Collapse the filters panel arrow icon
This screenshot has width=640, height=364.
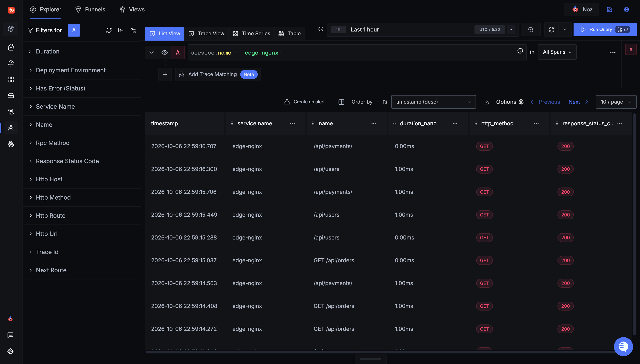121,30
